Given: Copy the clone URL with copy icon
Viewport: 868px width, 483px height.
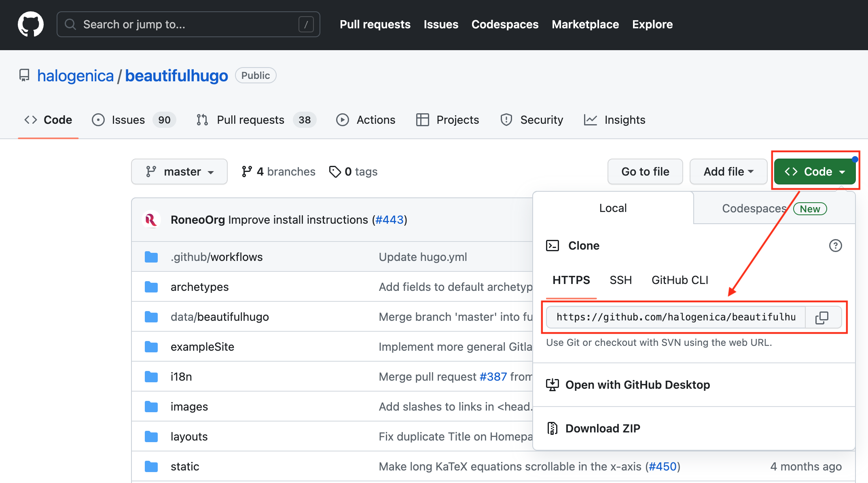Looking at the screenshot, I should 822,317.
